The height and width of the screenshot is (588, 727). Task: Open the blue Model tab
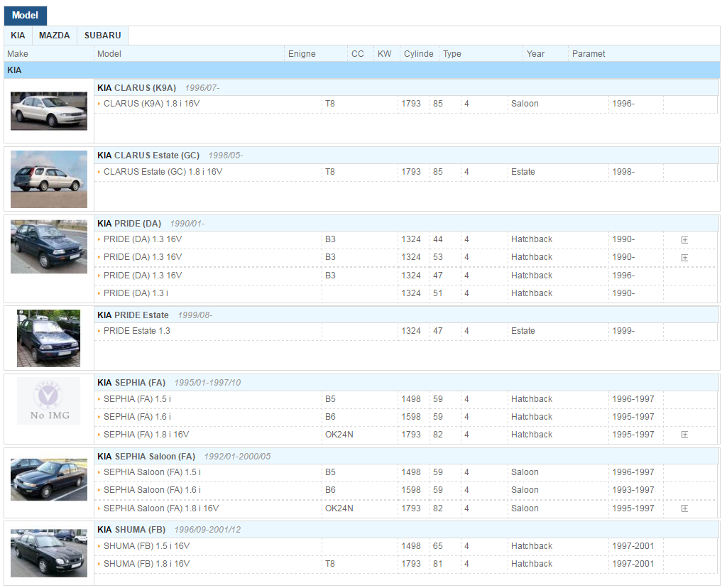click(x=26, y=16)
